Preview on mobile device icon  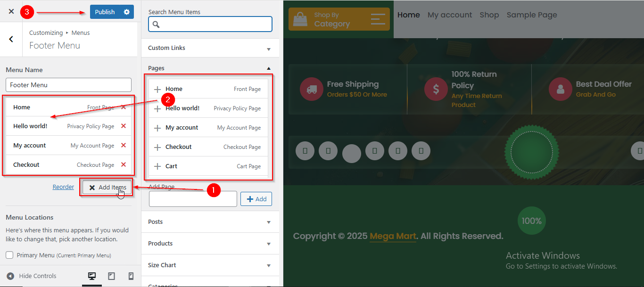[x=131, y=276]
